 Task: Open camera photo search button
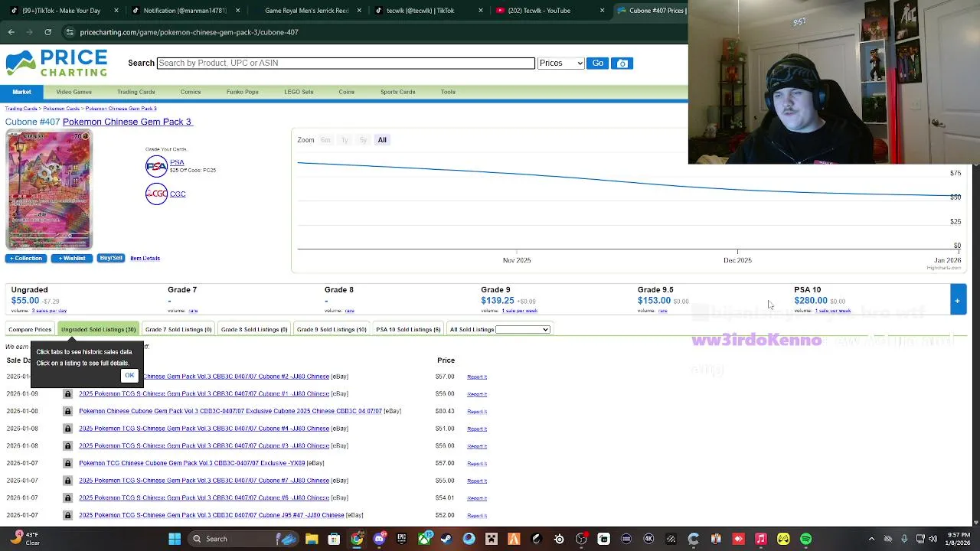click(x=622, y=64)
